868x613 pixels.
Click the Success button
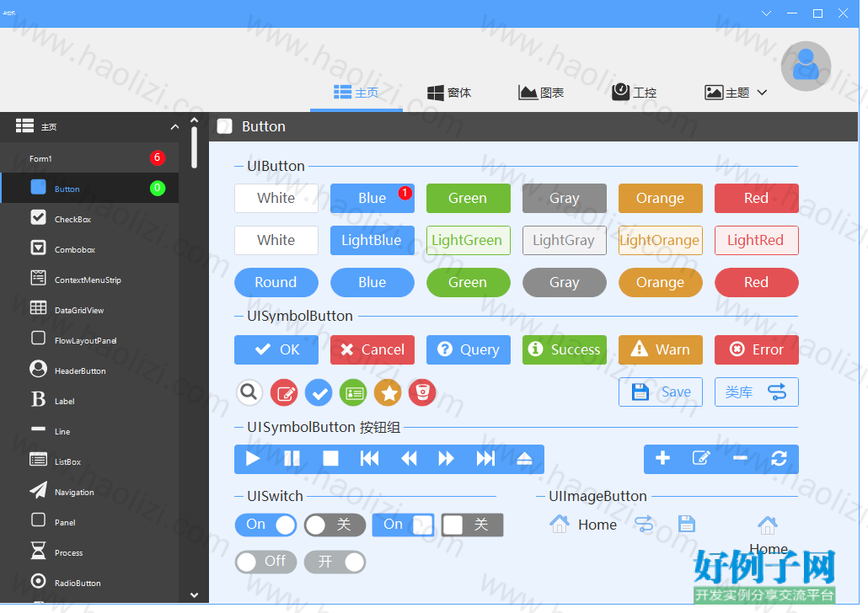(565, 349)
